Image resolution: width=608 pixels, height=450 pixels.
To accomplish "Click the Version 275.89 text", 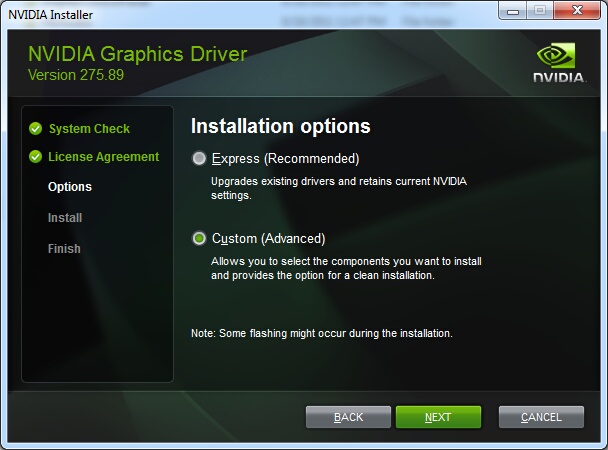I will (x=76, y=75).
